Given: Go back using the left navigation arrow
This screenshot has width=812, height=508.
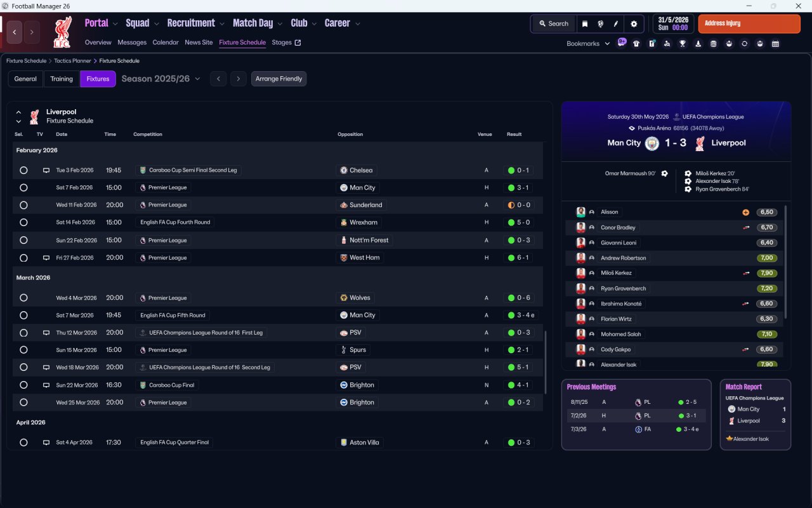Looking at the screenshot, I should tap(15, 32).
